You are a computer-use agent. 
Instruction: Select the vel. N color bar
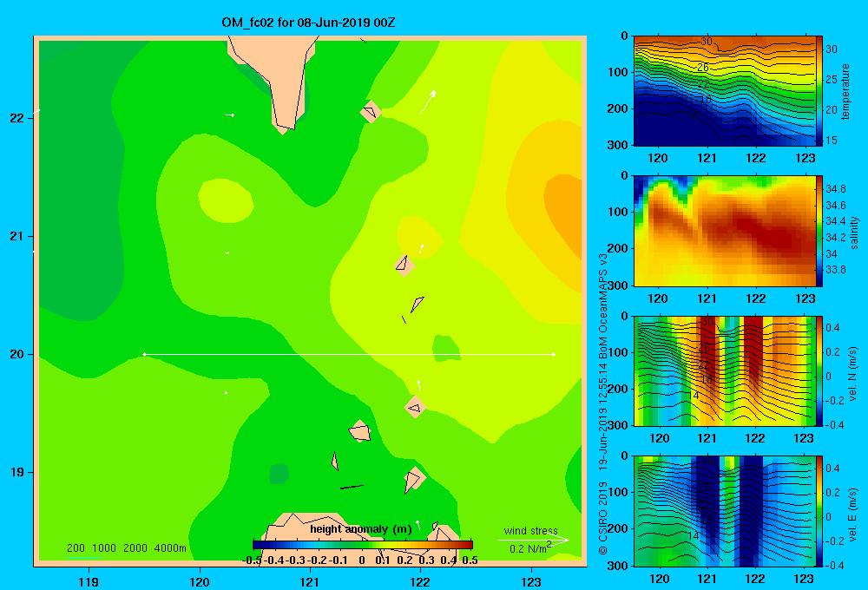click(819, 370)
